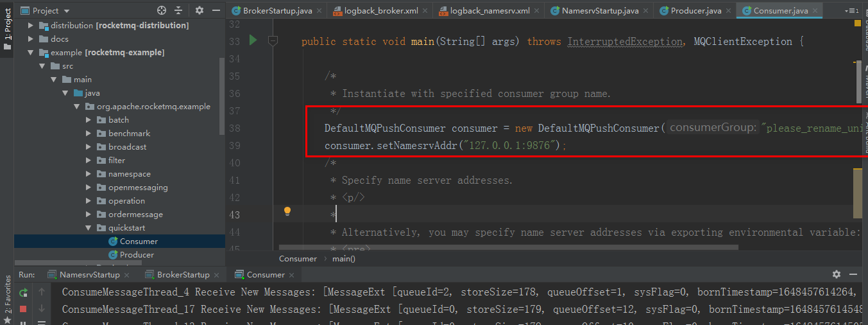Show hidden editor tabs list dropdown

[x=853, y=11]
